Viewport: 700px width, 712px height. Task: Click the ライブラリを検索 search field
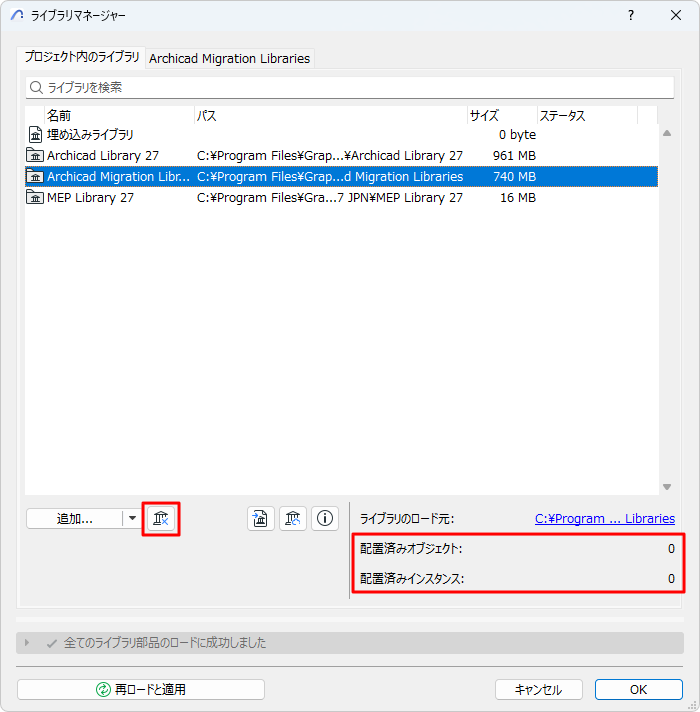pos(350,87)
